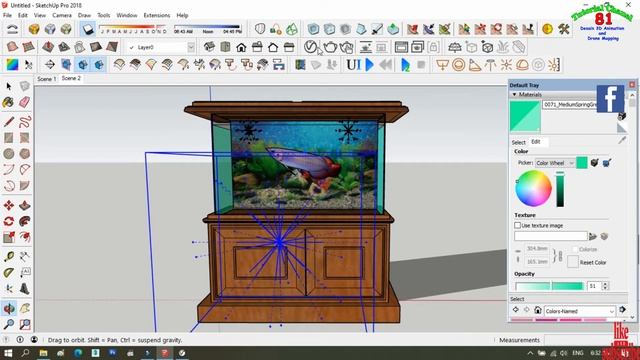Open the materials Select tab

518,142
